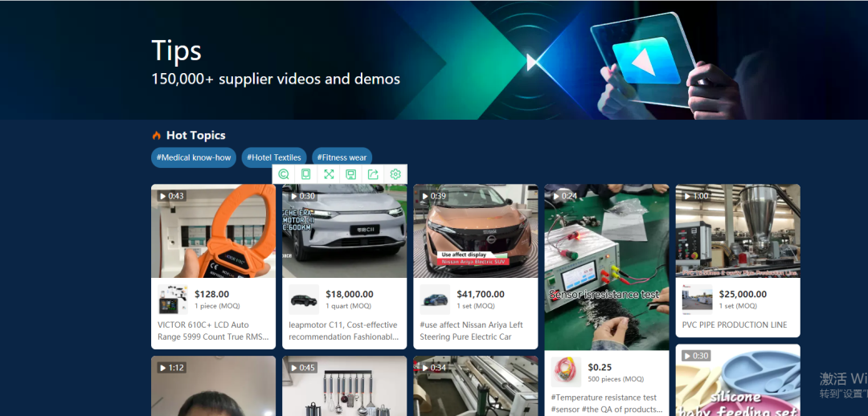
Task: Click the '1 piece (MOQ)' text
Action: tap(218, 306)
